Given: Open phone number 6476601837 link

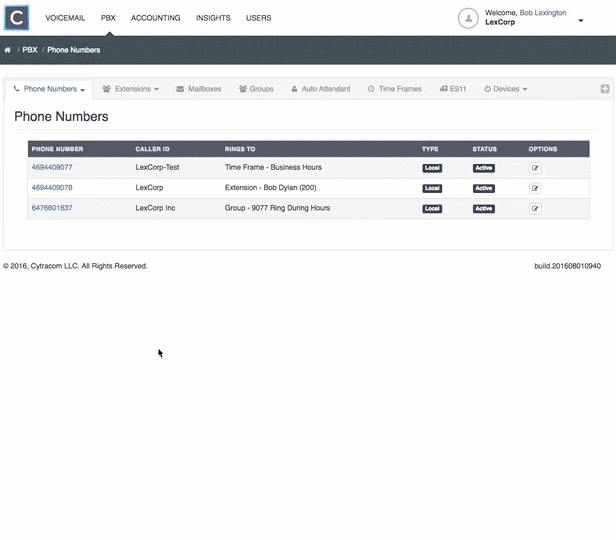Looking at the screenshot, I should [52, 208].
